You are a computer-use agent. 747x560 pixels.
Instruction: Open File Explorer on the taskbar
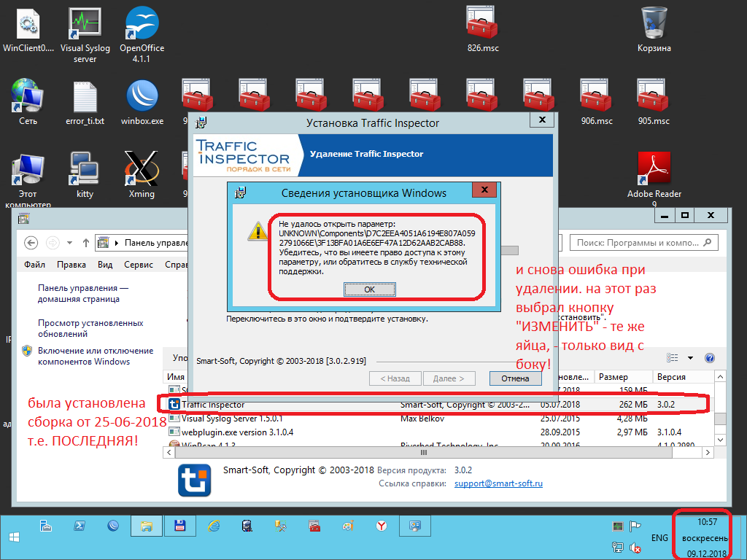coord(146,526)
